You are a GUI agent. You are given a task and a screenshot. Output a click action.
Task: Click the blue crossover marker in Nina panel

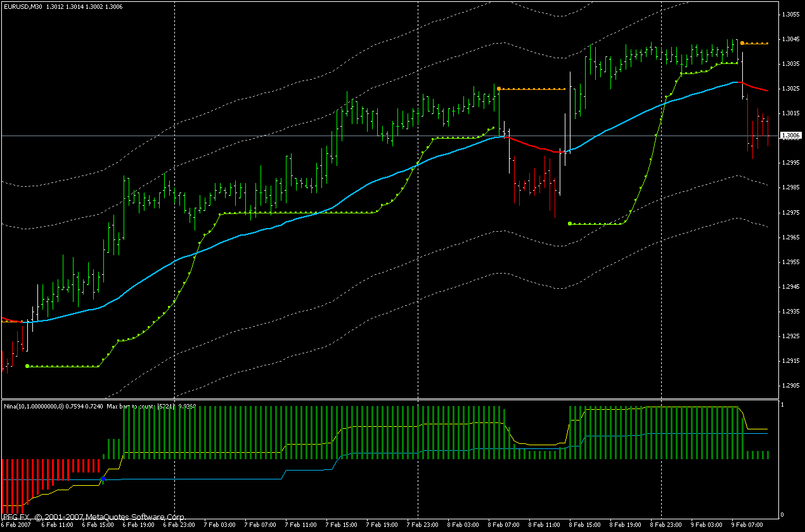[x=103, y=480]
